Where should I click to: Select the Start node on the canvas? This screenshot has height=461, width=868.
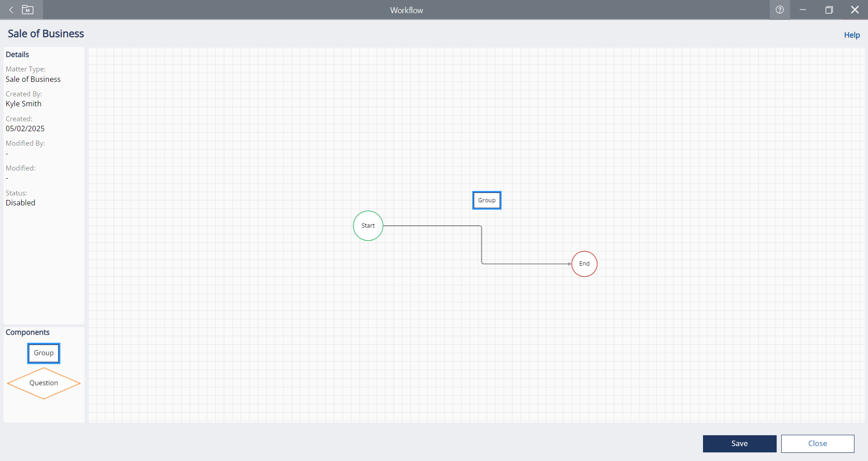(368, 226)
